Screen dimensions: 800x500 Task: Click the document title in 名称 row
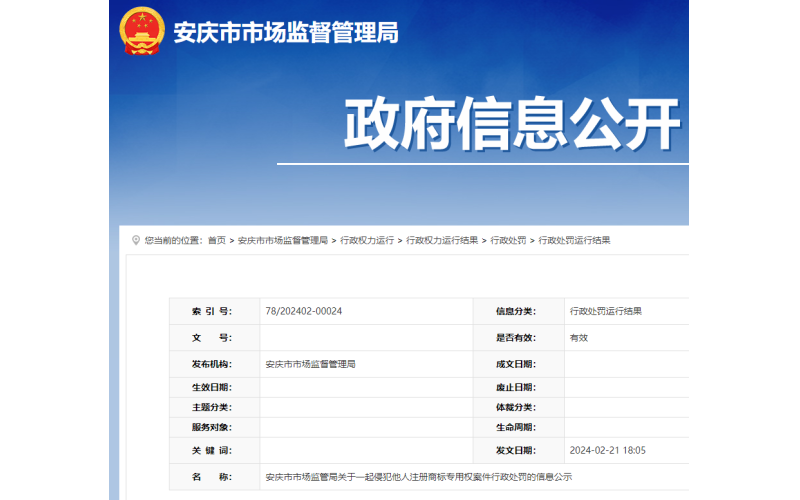pos(419,478)
